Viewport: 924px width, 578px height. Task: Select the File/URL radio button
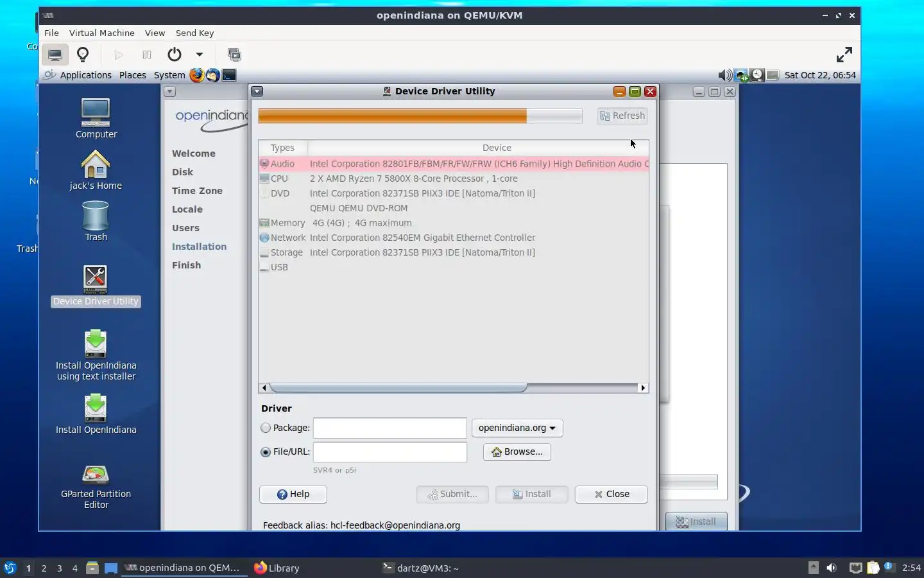coord(266,452)
